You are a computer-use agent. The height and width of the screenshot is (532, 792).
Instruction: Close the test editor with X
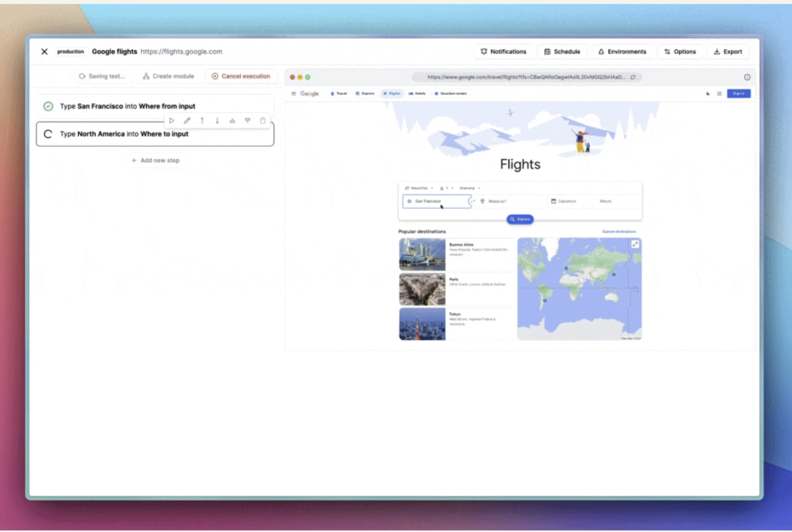tap(44, 52)
